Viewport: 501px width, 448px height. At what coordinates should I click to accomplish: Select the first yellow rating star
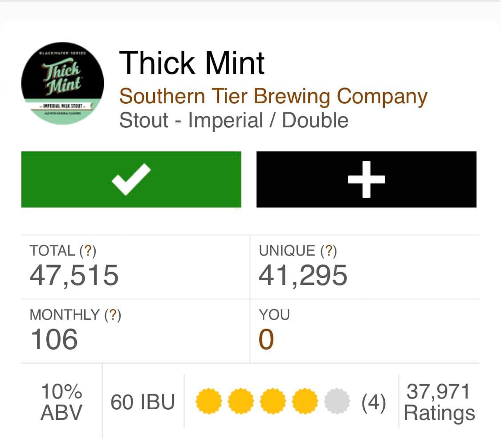point(209,401)
